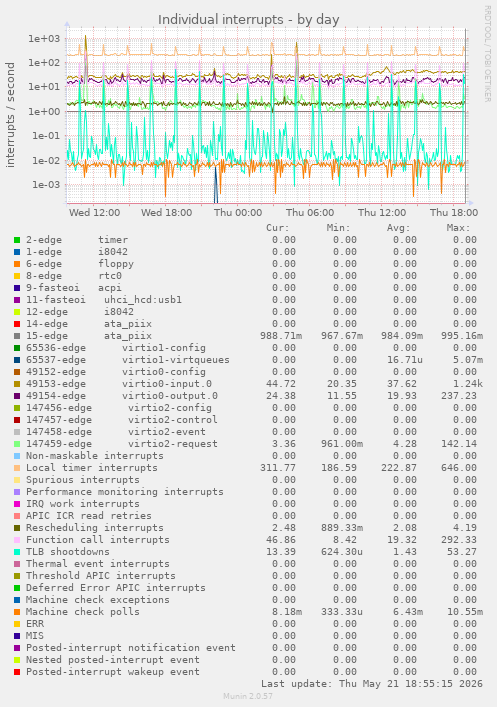Click the Rescheduling interrupts legend label

95,528
